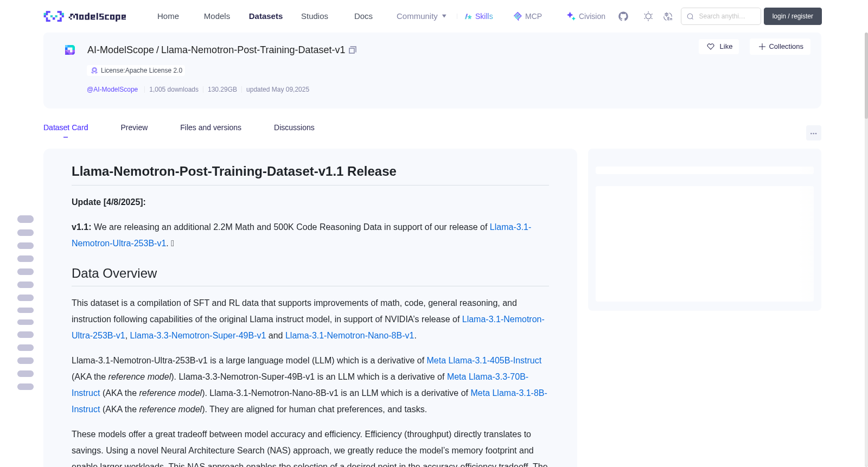Click the Skills icon in the navigation
This screenshot has width=868, height=467.
click(x=468, y=16)
